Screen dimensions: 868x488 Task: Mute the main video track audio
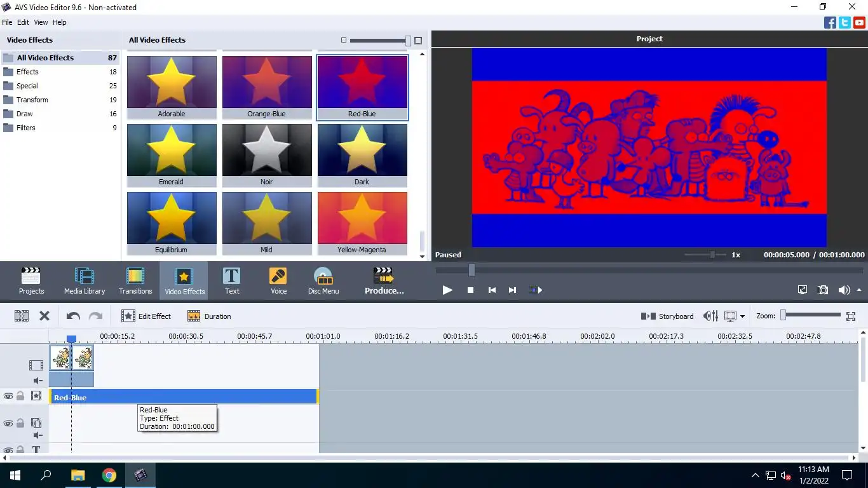coord(37,381)
